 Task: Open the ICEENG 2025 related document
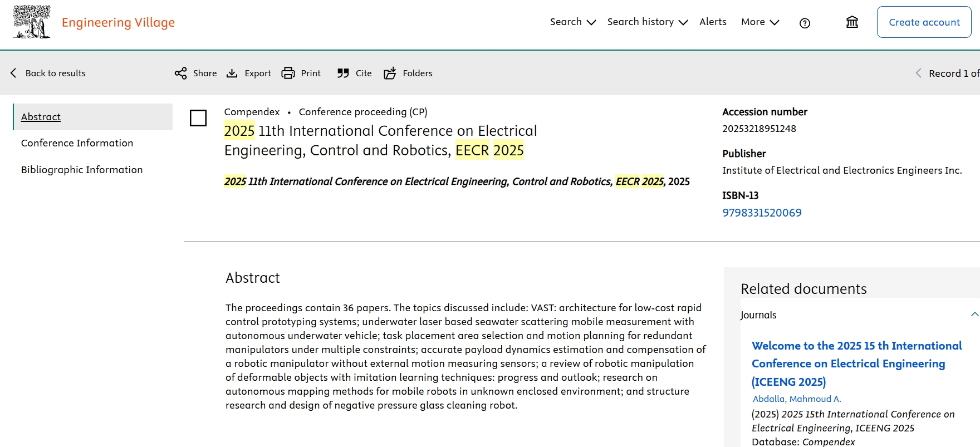click(x=856, y=364)
